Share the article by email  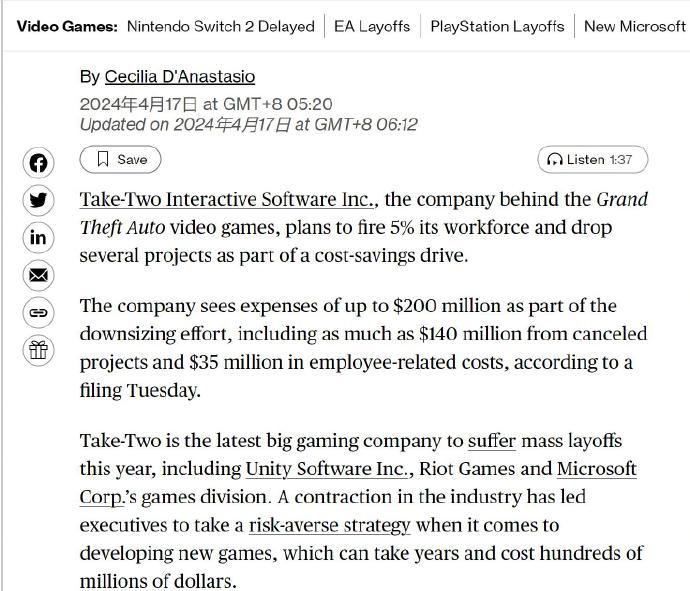[38, 275]
